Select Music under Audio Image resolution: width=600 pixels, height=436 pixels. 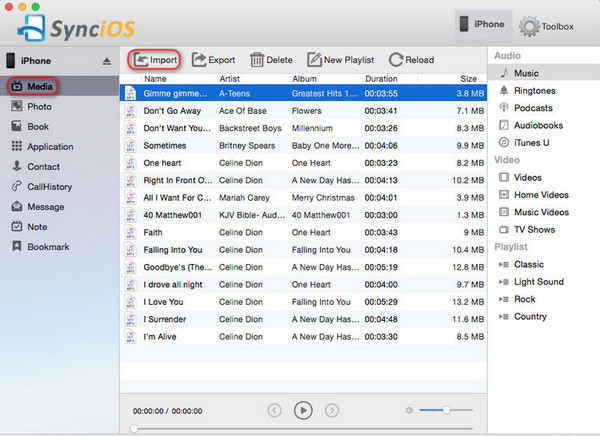(x=543, y=73)
